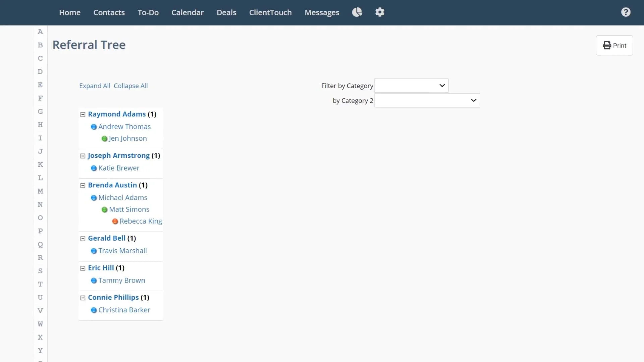Click the Collapse All link

click(130, 86)
